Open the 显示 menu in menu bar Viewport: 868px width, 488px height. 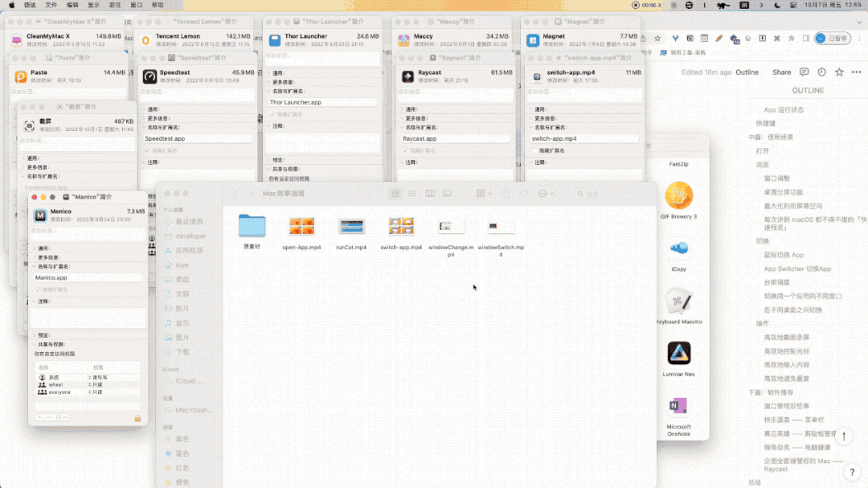tap(93, 5)
